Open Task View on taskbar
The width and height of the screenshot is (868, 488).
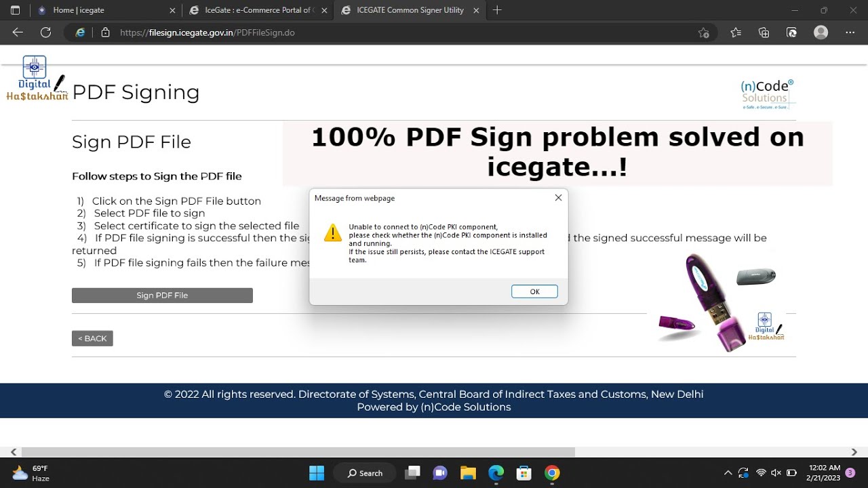412,473
